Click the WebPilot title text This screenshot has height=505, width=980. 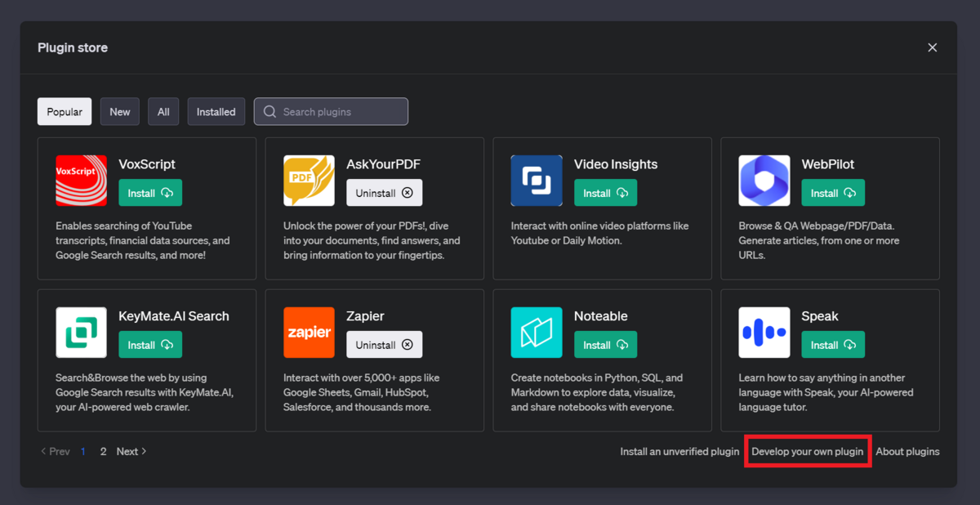point(828,164)
